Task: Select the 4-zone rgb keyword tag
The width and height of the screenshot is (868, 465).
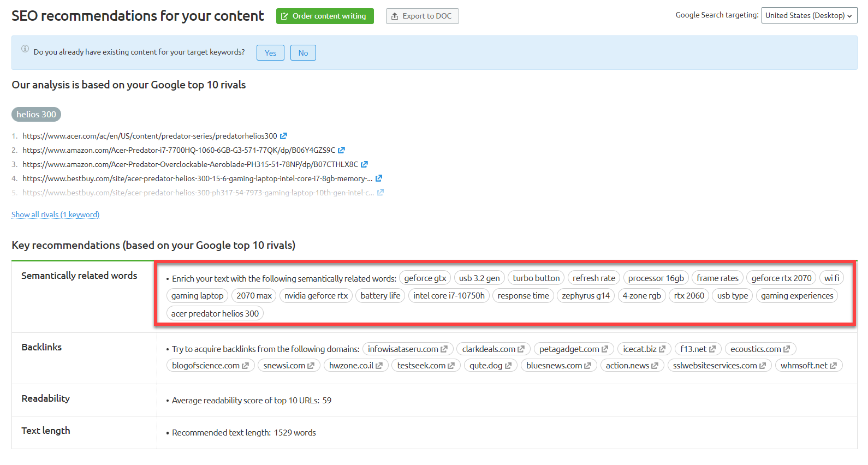Action: (642, 296)
